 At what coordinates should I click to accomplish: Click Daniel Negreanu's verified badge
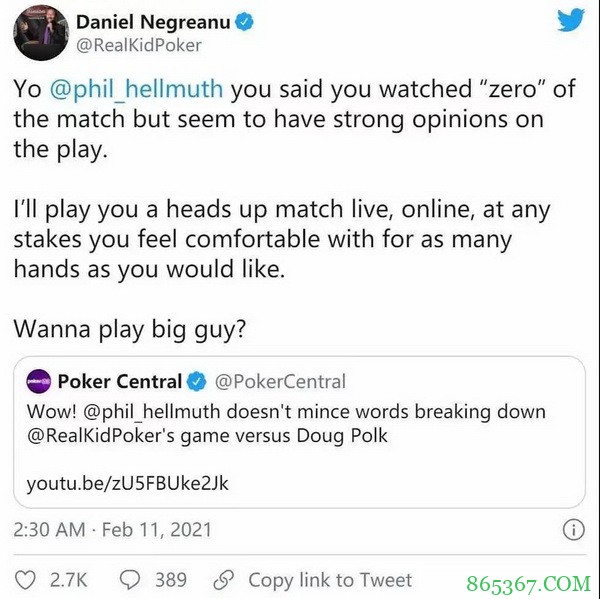tap(244, 22)
